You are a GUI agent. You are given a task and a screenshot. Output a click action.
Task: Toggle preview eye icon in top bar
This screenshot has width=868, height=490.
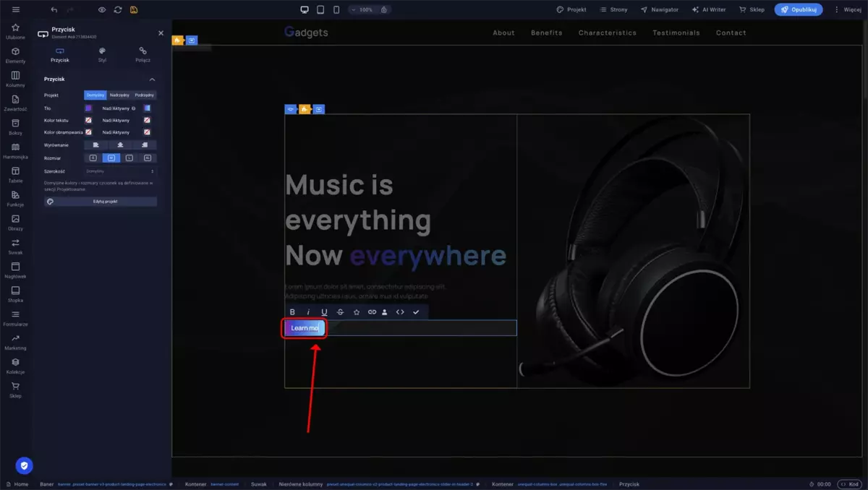(x=102, y=9)
